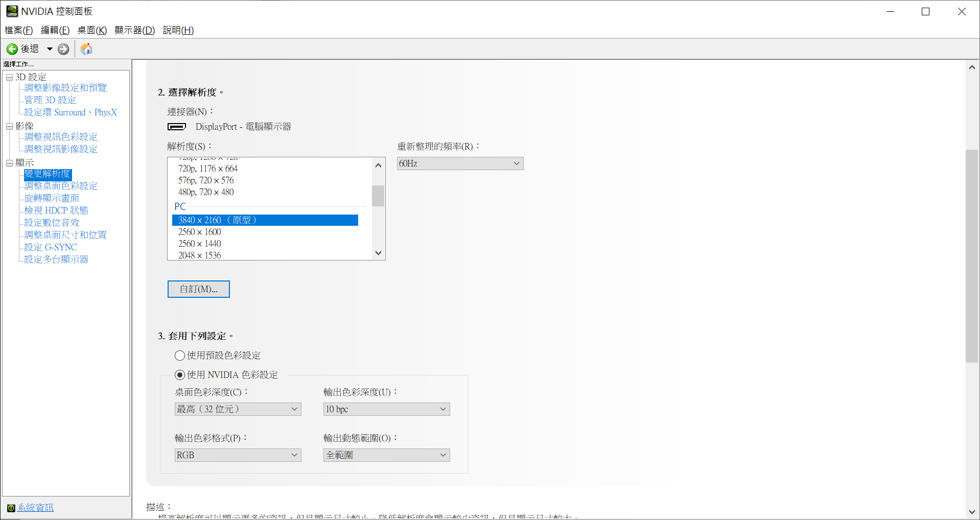Open 調整桌面色彩設定 page

pos(61,186)
